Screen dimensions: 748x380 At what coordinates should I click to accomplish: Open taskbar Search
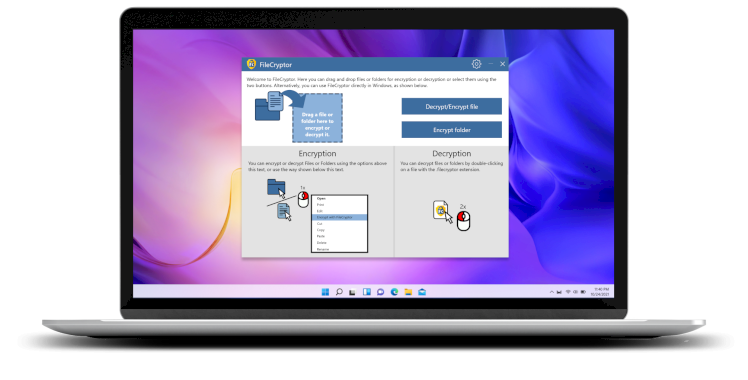339,292
